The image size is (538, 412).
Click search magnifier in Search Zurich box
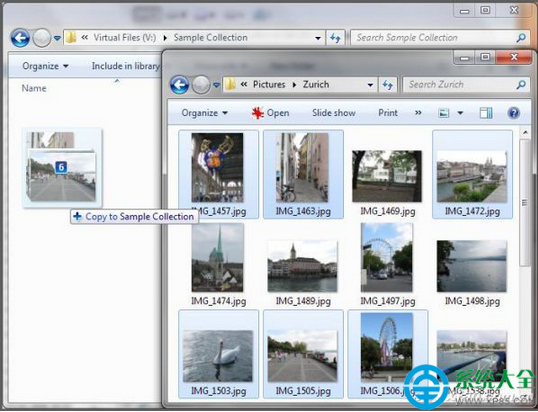521,84
